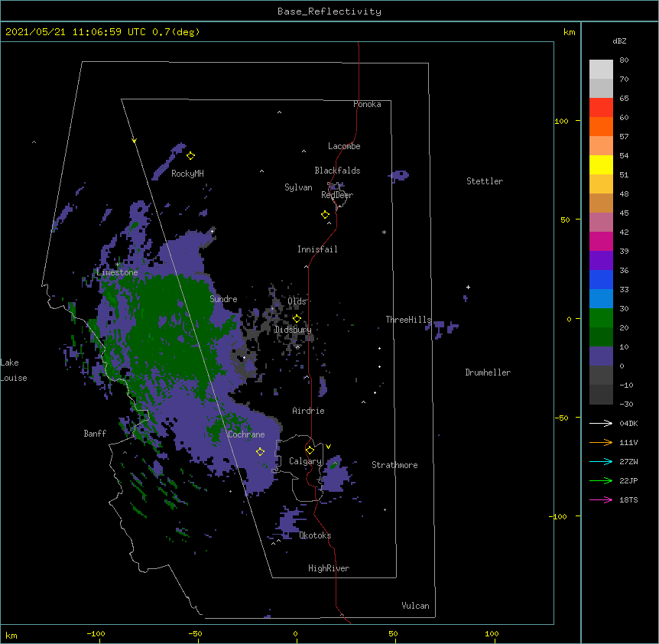This screenshot has height=644, width=659.
Task: Click the white plus marker above Drumheller
Action: point(468,287)
